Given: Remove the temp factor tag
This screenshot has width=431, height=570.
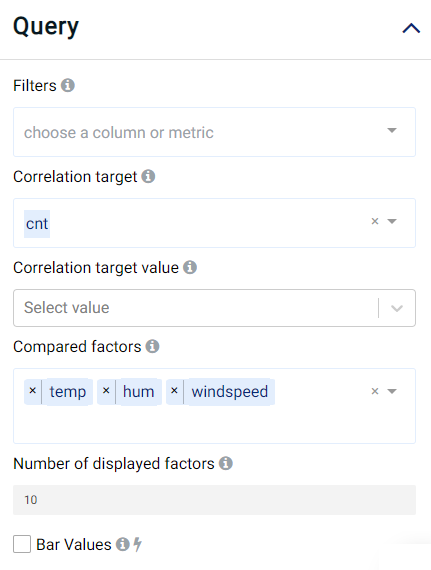Looking at the screenshot, I should [x=33, y=391].
